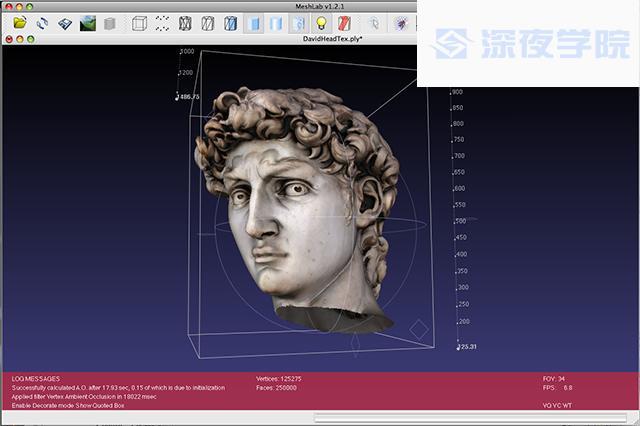640x426 pixels.
Task: Take a snapshot with the landscape icon
Action: tap(88, 22)
